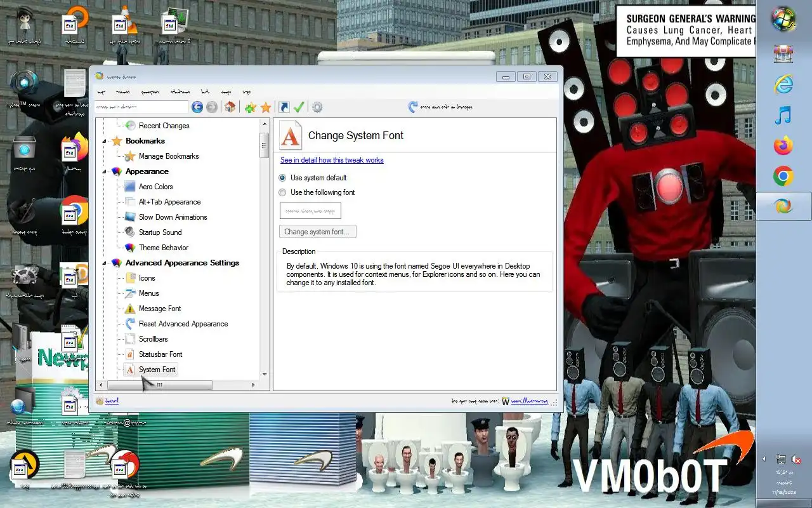This screenshot has width=812, height=508.
Task: Collapse the Bookmarks tree group
Action: click(105, 141)
